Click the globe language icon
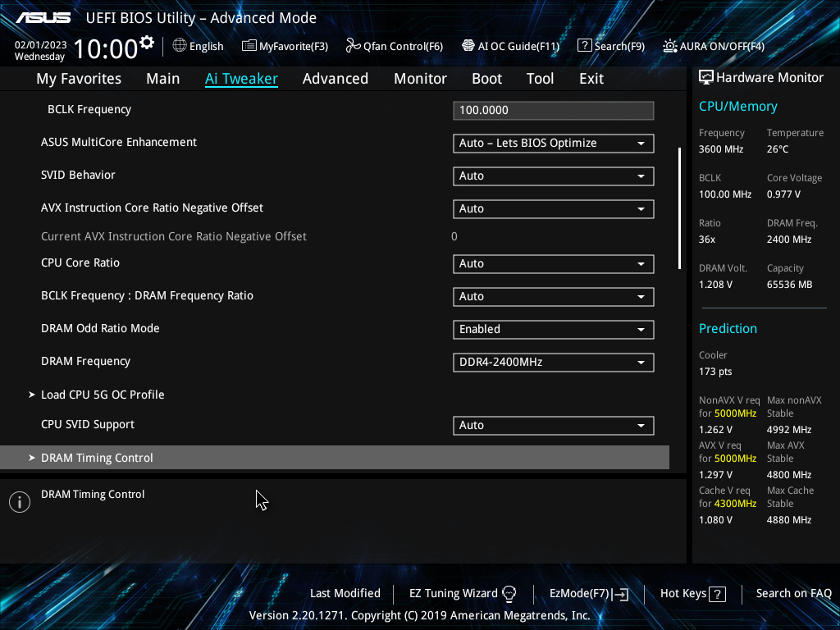The width and height of the screenshot is (840, 630). coord(180,46)
